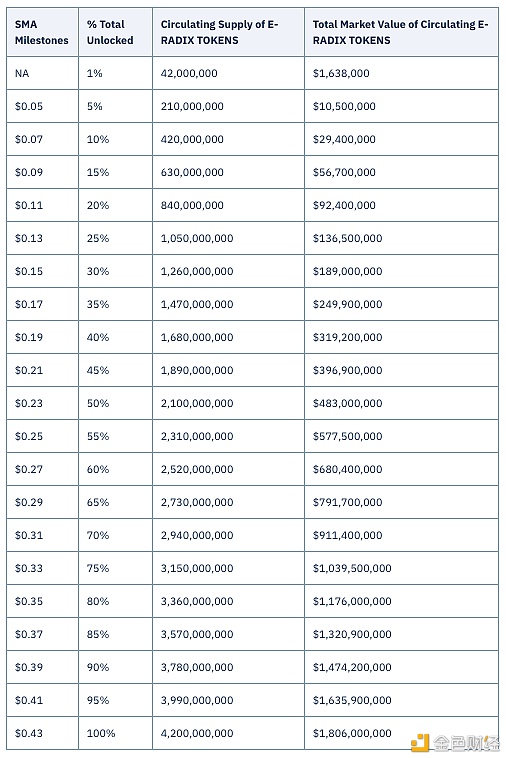Click the 10% unlocked cell

pos(115,139)
